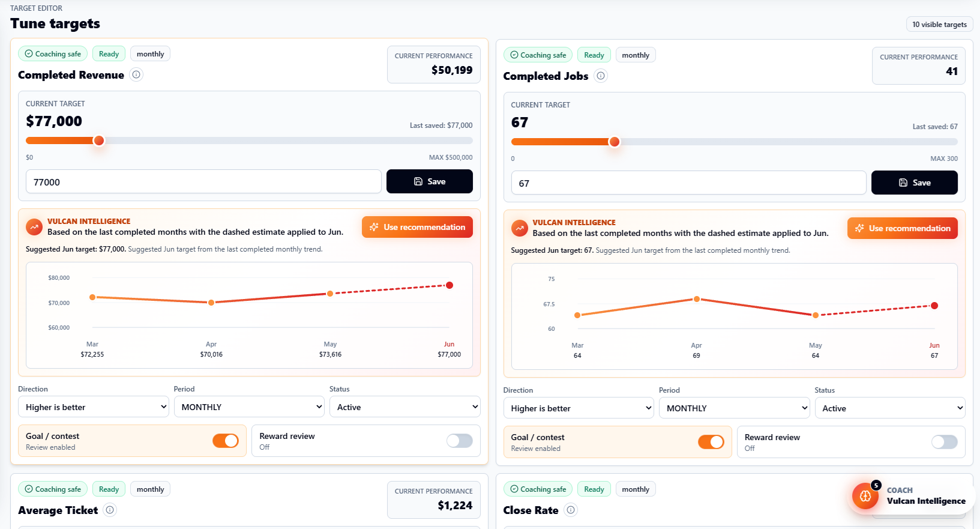Click the info icon beside Completed Revenue
Image resolution: width=980 pixels, height=529 pixels.
[x=136, y=74]
